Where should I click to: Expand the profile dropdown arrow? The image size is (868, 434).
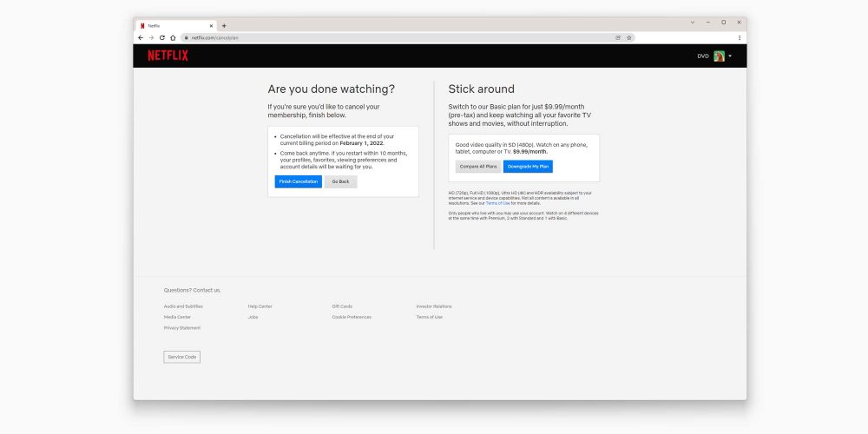tap(730, 56)
